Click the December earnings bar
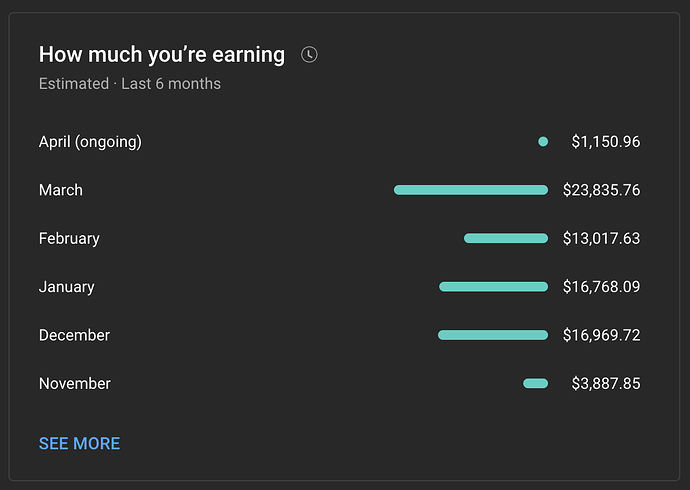Image resolution: width=690 pixels, height=490 pixels. (x=493, y=335)
